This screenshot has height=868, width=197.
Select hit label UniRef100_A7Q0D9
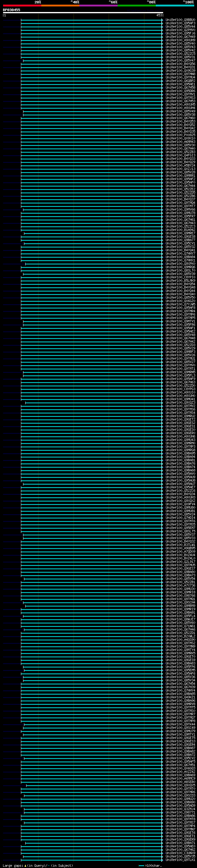[180, 551]
